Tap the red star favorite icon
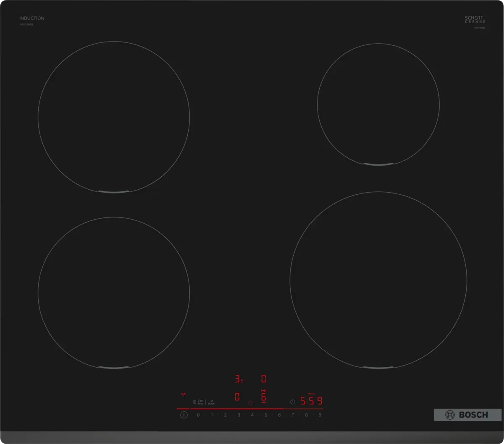This screenshot has width=504, height=444. [250, 403]
